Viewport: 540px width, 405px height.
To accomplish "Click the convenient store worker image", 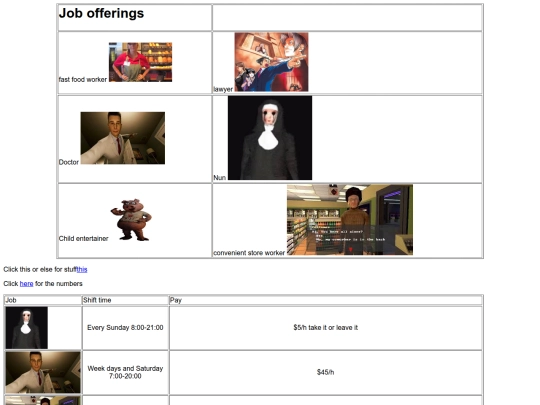I will [x=350, y=220].
